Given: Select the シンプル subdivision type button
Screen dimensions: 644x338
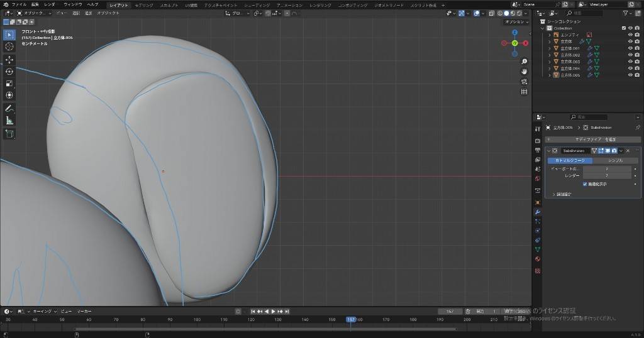Looking at the screenshot, I should click(x=615, y=160).
